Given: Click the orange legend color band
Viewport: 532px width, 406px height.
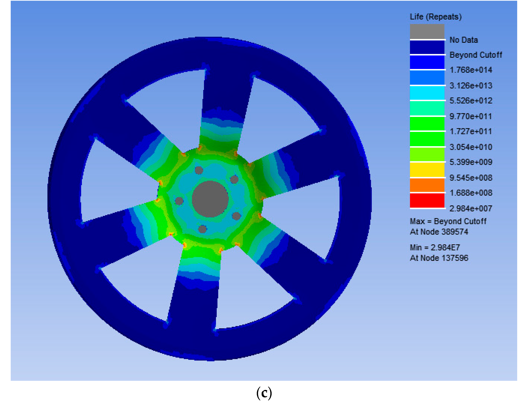Looking at the screenshot, I should pyautogui.click(x=427, y=185).
